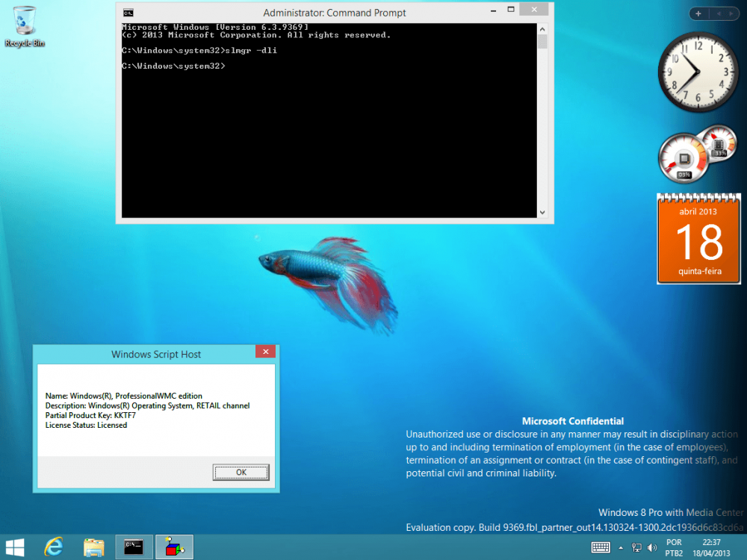Open the Command Prompt system menu icon
747x560 pixels.
click(x=128, y=13)
